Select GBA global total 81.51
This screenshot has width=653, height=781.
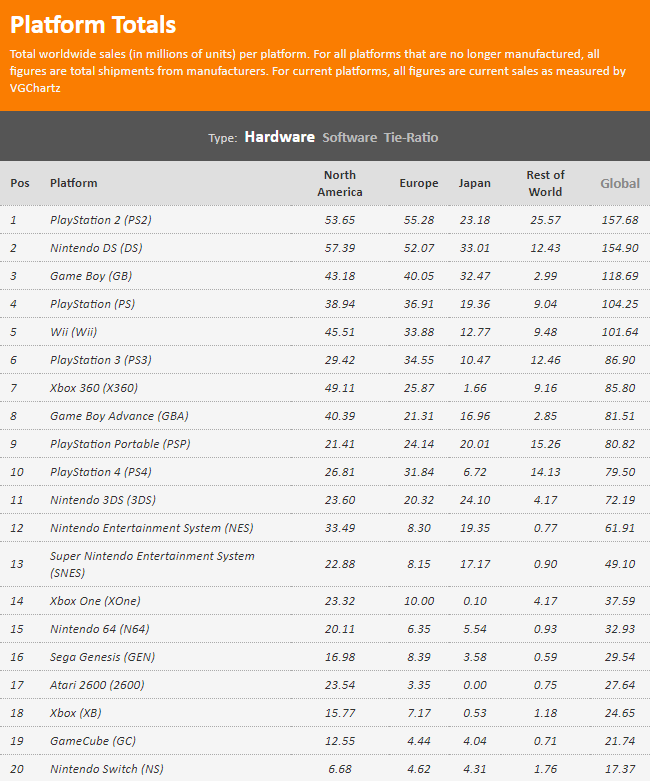tap(620, 416)
